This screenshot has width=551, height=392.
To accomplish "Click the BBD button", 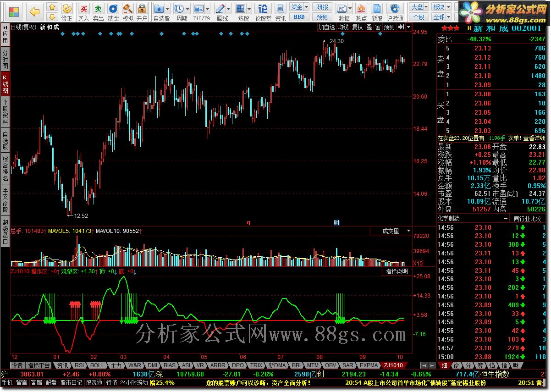I will click(x=299, y=17).
